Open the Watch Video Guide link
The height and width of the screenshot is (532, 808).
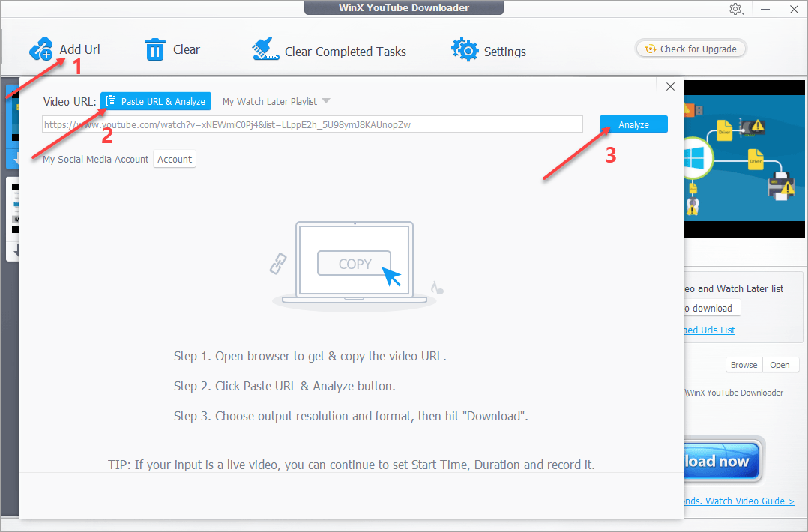tap(740, 501)
